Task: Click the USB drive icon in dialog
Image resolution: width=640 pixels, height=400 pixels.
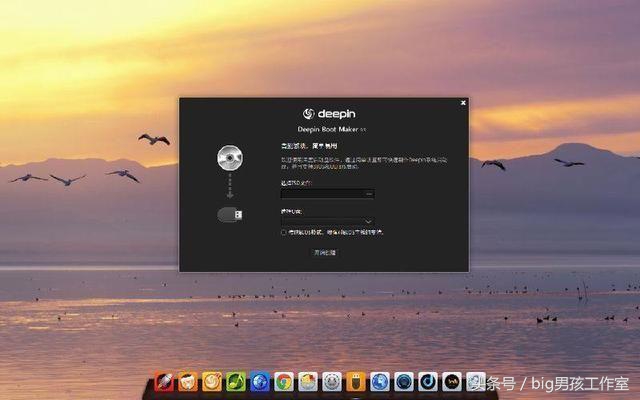Action: coord(229,214)
